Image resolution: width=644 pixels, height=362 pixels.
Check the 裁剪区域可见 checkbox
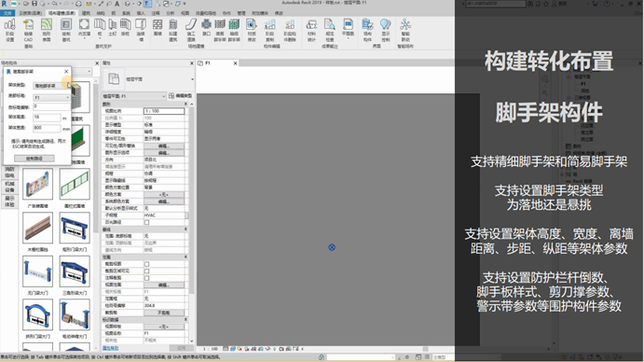[146, 271]
